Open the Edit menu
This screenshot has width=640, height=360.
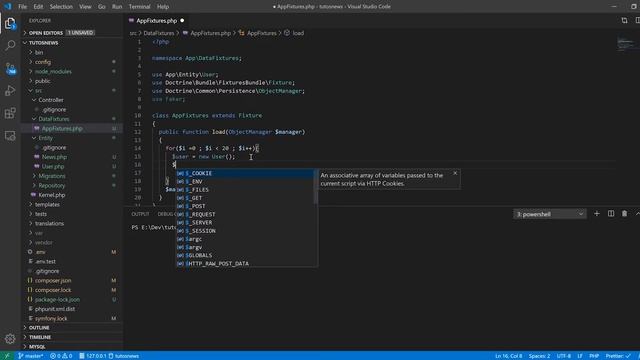coord(38,7)
